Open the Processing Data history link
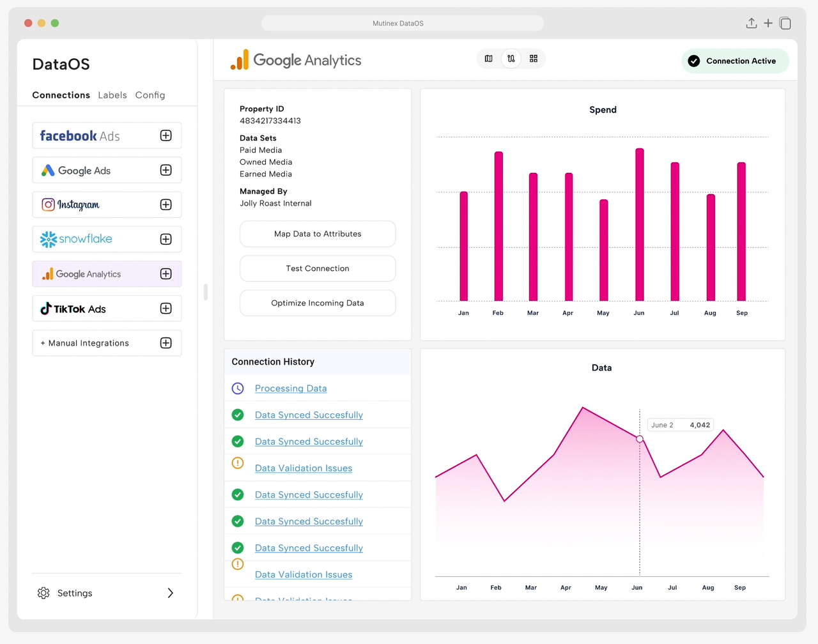The image size is (818, 644). pyautogui.click(x=291, y=388)
